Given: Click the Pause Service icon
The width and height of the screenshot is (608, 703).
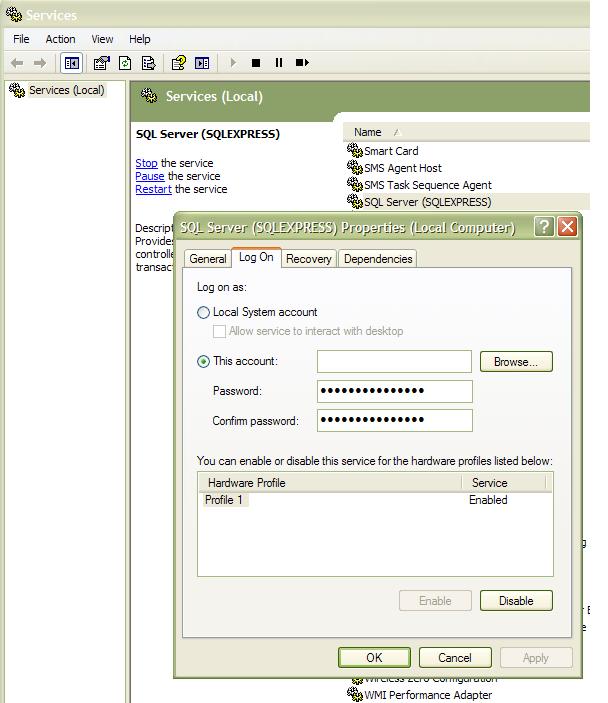Looking at the screenshot, I should (x=279, y=63).
